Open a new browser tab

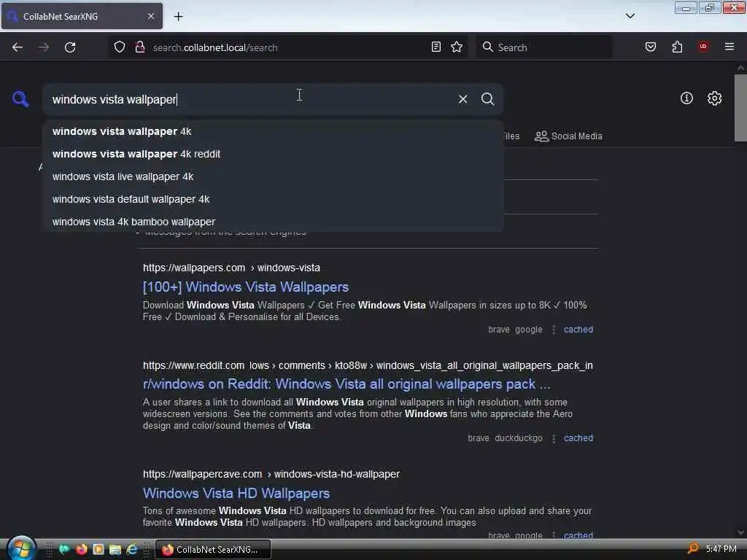(x=178, y=17)
